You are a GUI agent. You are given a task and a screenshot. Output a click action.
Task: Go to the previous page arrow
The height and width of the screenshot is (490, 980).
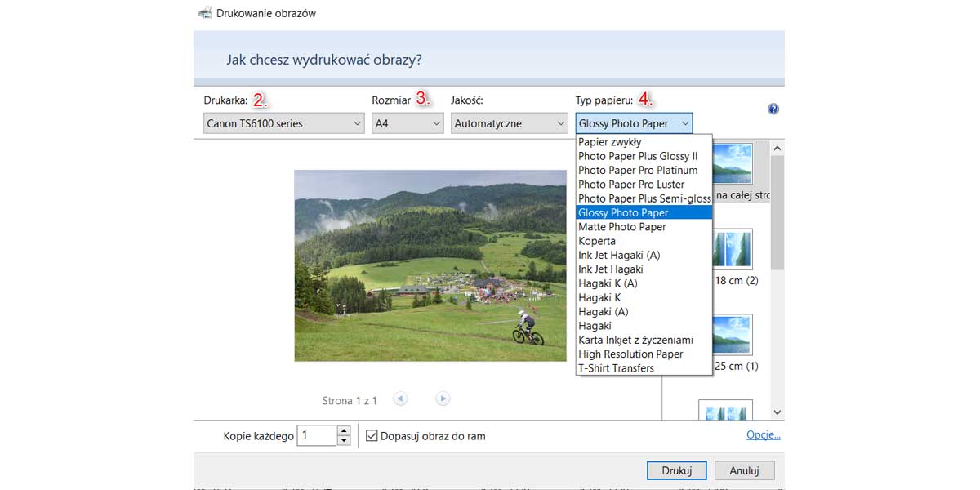click(400, 399)
